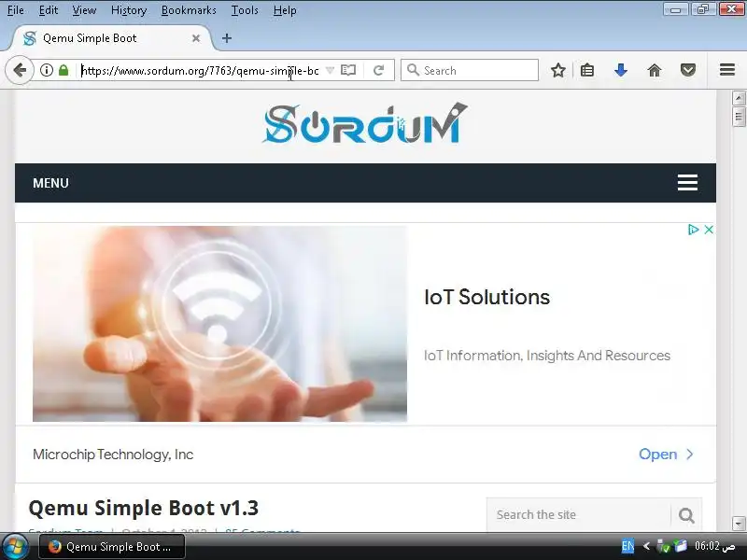This screenshot has height=560, width=747.
Task: Open Firefox hamburger menu
Action: point(727,70)
